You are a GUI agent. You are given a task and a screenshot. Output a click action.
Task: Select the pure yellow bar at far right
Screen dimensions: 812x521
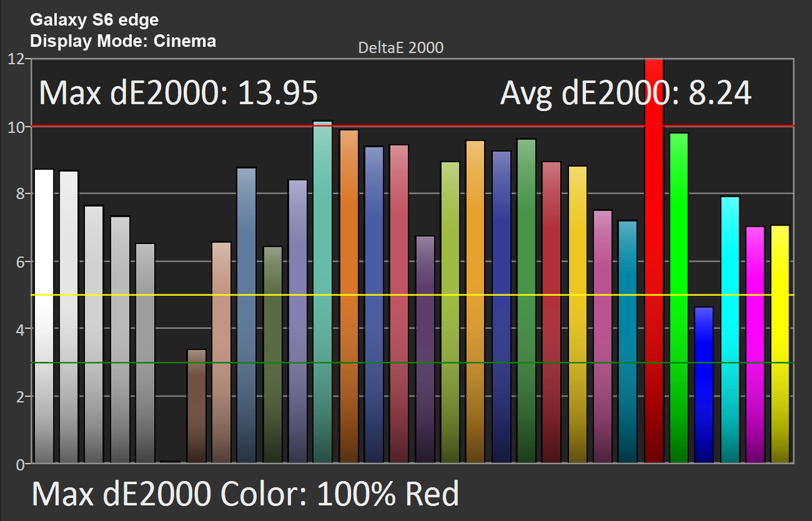point(781,344)
